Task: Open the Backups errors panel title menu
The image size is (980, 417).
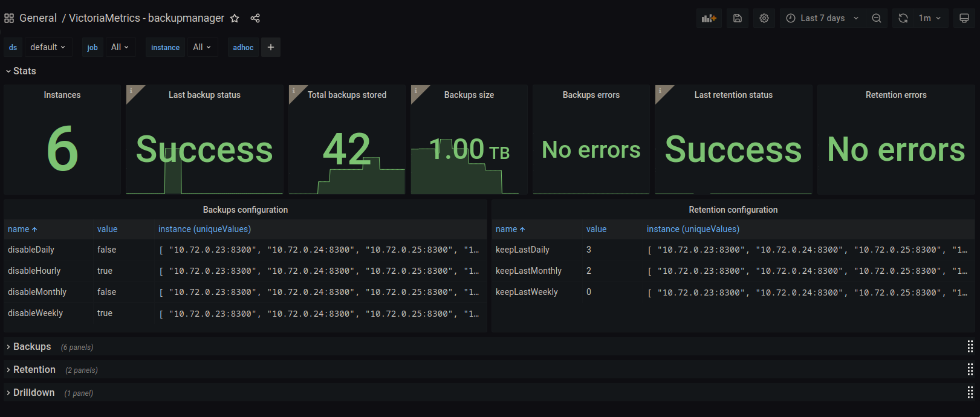Action: 591,95
